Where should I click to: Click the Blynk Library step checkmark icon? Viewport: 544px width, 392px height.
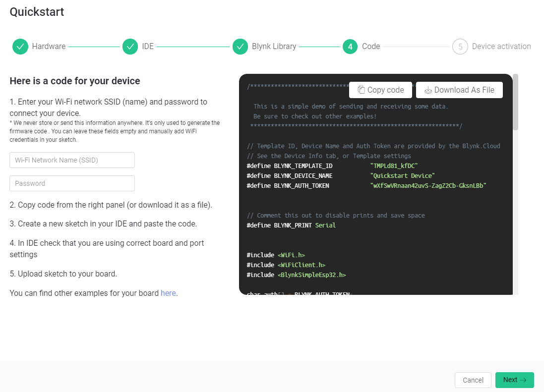(240, 47)
